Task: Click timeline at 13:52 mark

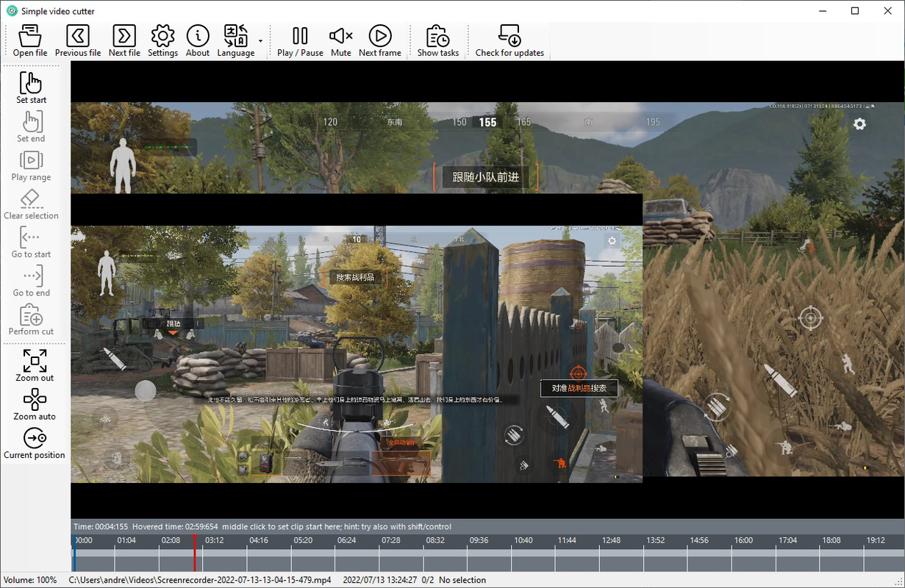Action: (655, 540)
